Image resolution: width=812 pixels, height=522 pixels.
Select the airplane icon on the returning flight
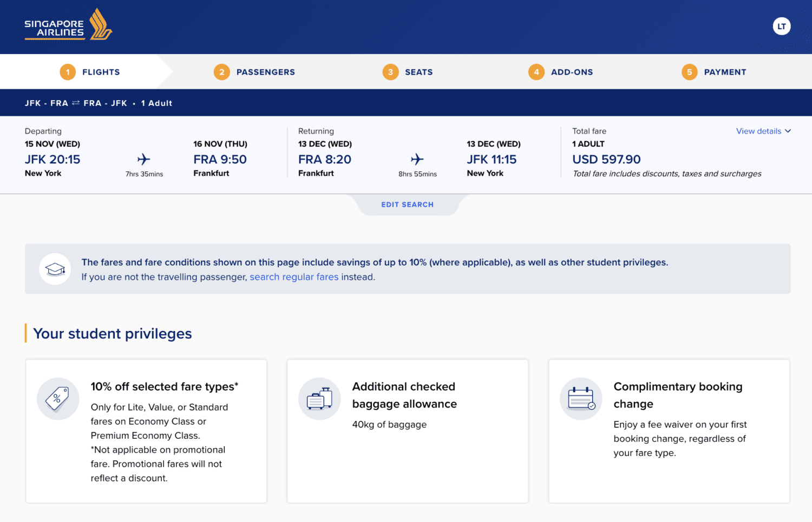point(417,158)
